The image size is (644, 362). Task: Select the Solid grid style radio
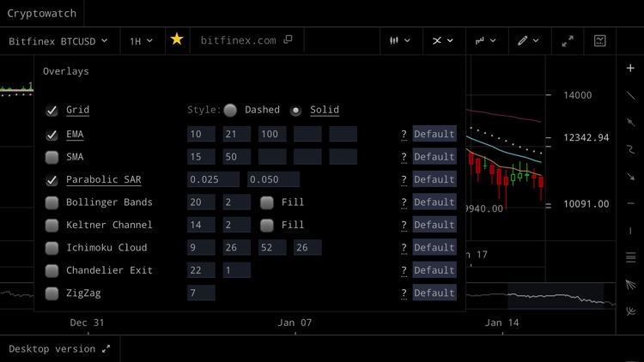(295, 111)
